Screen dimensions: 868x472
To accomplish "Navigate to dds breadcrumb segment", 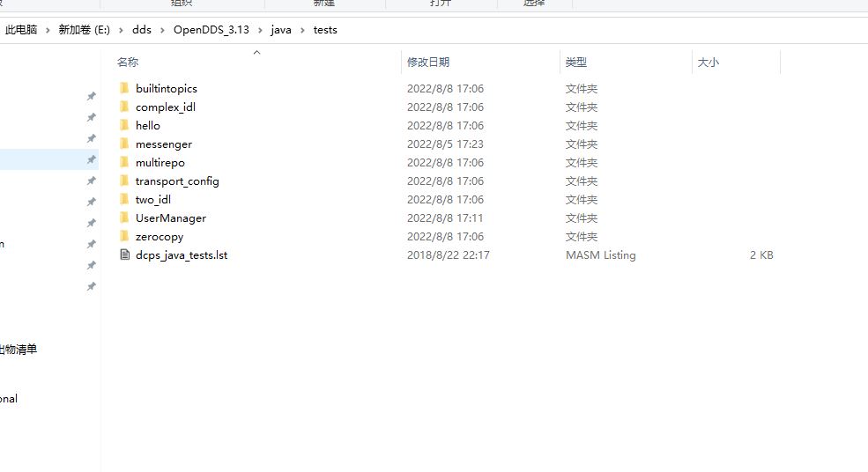I will (x=142, y=30).
